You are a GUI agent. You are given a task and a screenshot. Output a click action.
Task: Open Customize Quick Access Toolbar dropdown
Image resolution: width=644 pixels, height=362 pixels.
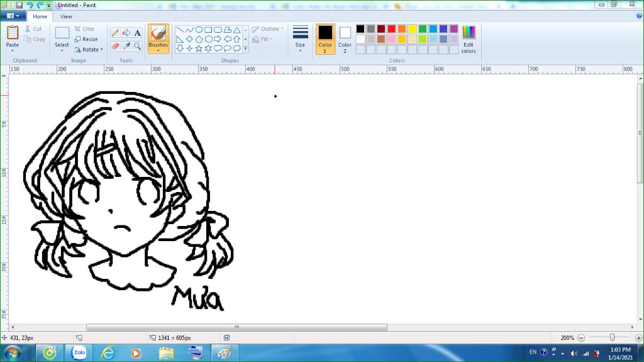tap(49, 5)
